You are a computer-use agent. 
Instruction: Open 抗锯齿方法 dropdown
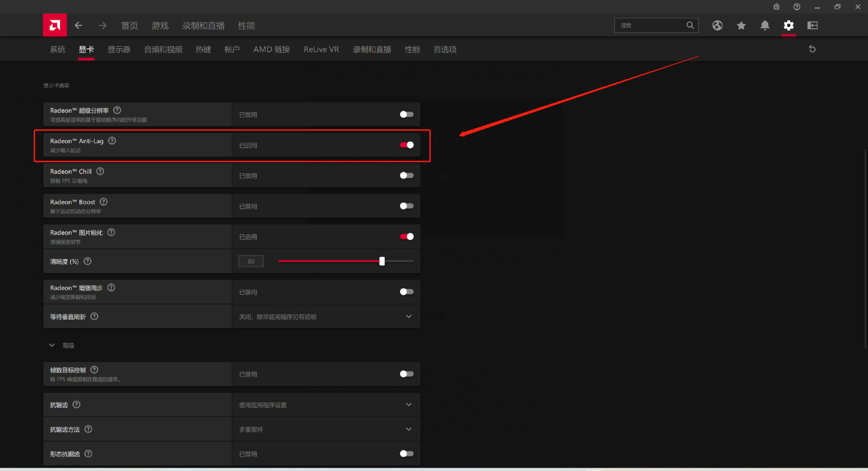tap(326, 429)
